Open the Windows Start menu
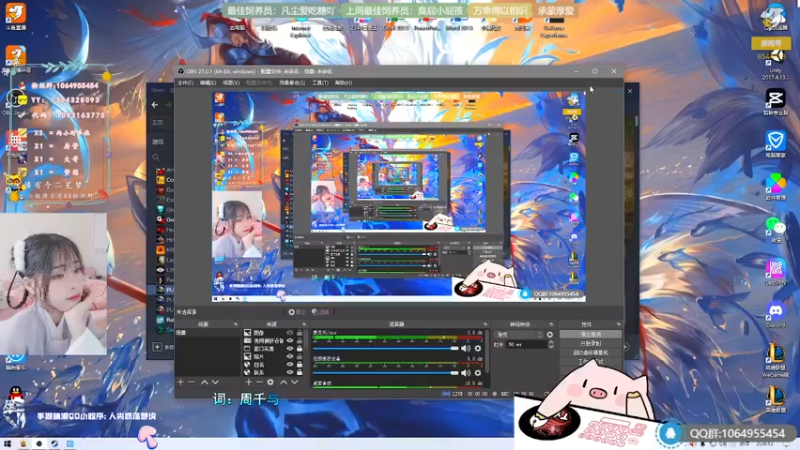 point(7,444)
